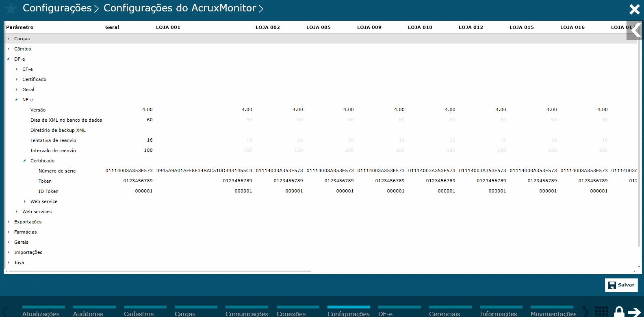The height and width of the screenshot is (317, 644).
Task: Switch to the Cadastros tab
Action: [145, 312]
